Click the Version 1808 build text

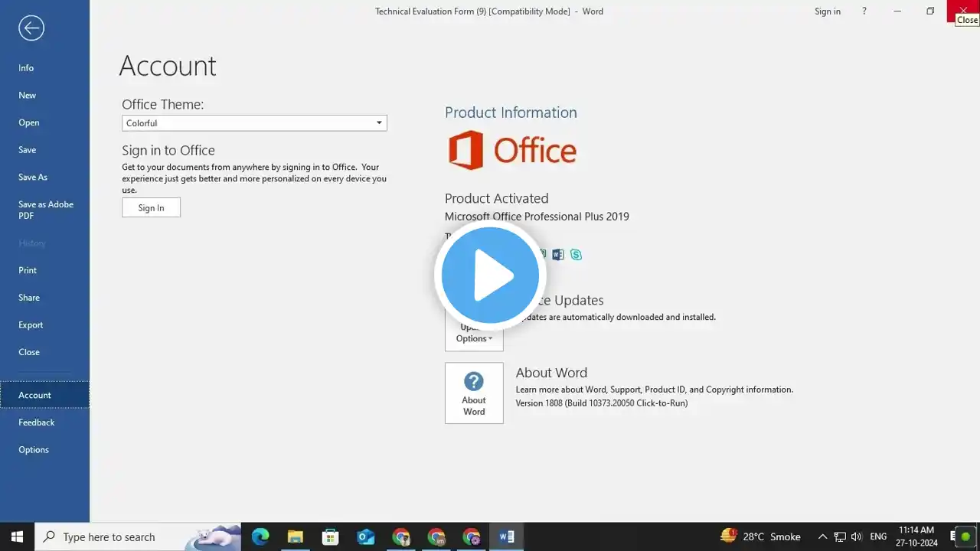[602, 403]
